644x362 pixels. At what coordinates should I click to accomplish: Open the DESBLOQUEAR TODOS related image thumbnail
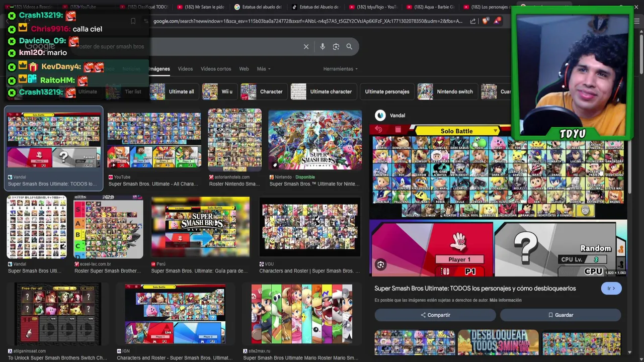pyautogui.click(x=498, y=343)
